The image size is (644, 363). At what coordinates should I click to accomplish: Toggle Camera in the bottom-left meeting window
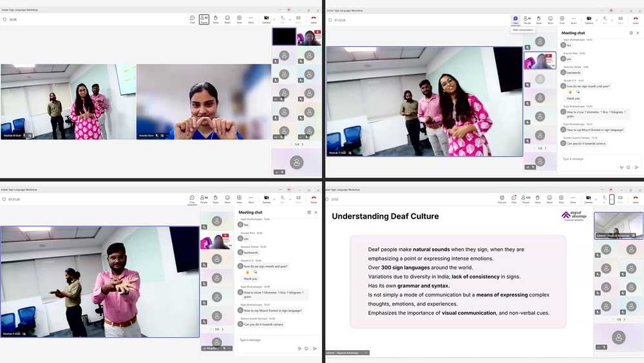coord(267,199)
